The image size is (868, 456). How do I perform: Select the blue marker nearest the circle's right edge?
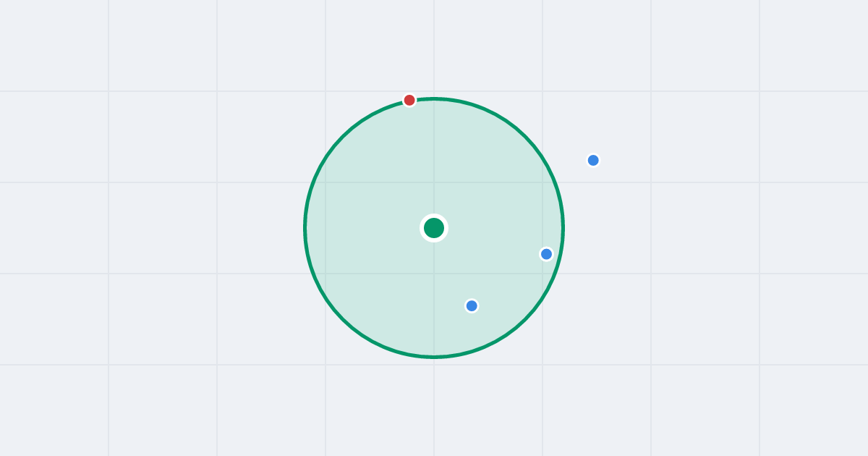(546, 254)
